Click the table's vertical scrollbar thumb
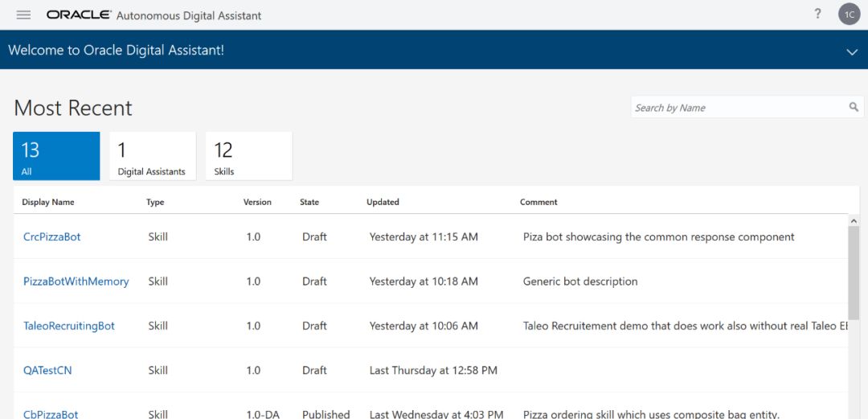Image resolution: width=868 pixels, height=419 pixels. 854,272
